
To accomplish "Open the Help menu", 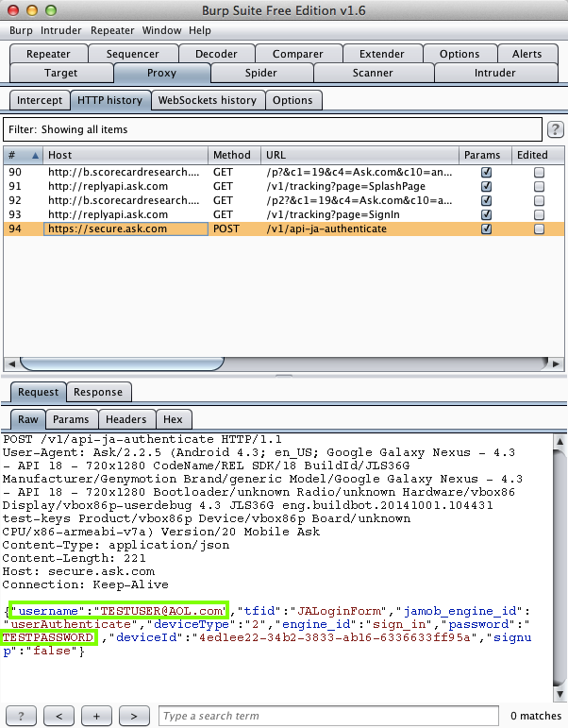I will coord(199,30).
